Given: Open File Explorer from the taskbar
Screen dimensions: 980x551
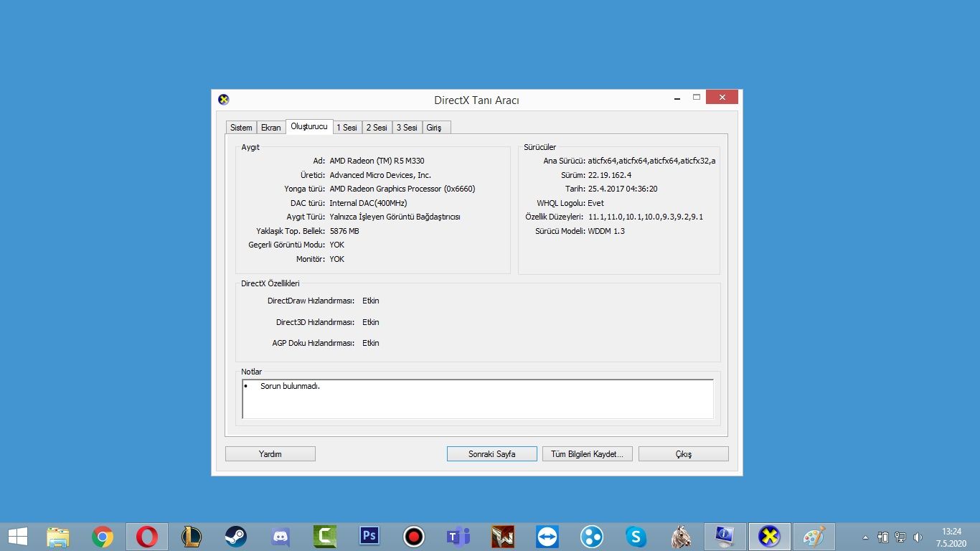Looking at the screenshot, I should 58,537.
